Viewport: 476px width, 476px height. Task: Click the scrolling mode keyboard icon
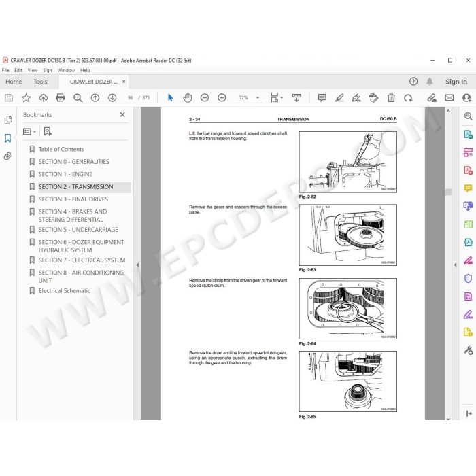296,98
